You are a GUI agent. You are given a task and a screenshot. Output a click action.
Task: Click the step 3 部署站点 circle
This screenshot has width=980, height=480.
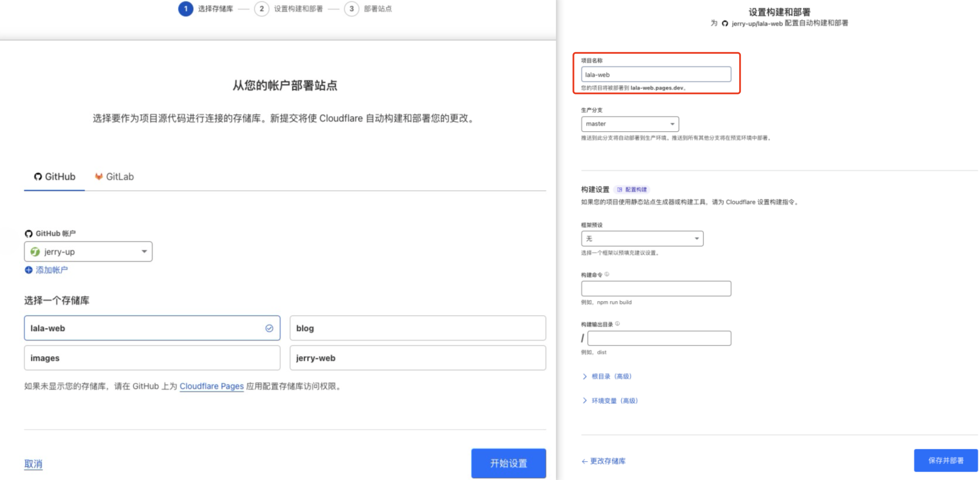click(x=351, y=9)
